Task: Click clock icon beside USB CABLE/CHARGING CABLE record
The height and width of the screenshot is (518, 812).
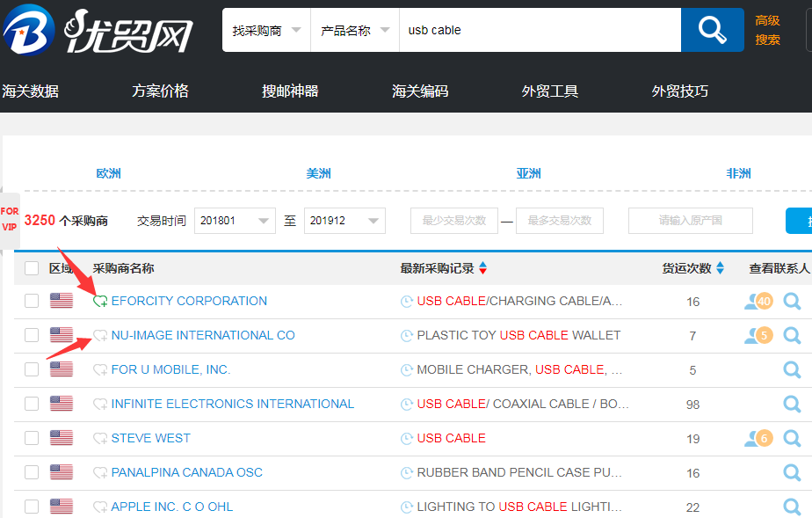Action: tap(407, 301)
